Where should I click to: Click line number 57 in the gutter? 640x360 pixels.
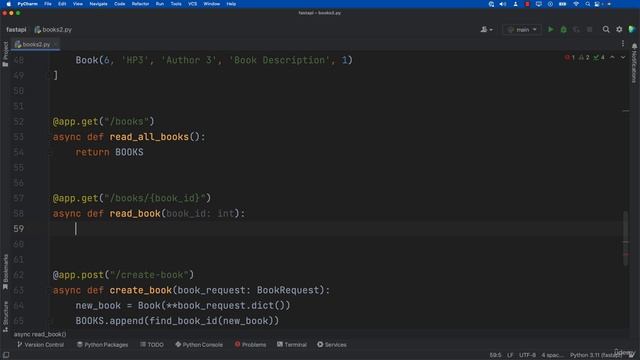(18, 198)
